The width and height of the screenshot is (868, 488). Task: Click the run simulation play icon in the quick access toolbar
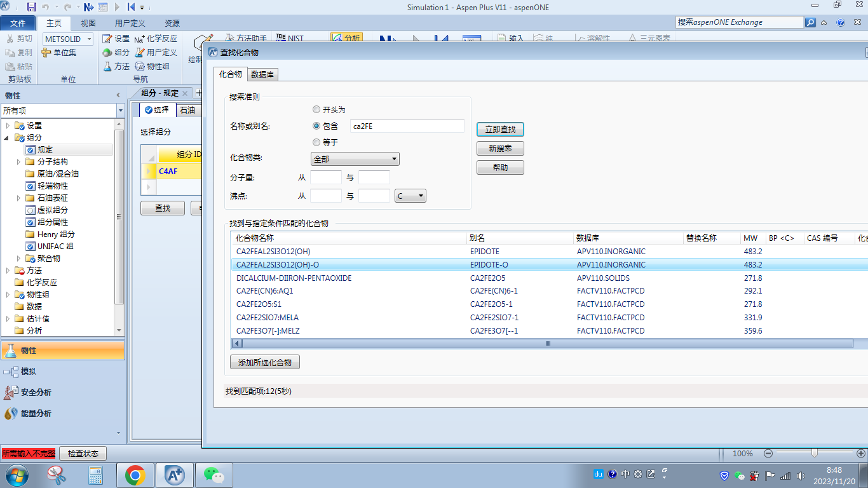click(x=117, y=7)
